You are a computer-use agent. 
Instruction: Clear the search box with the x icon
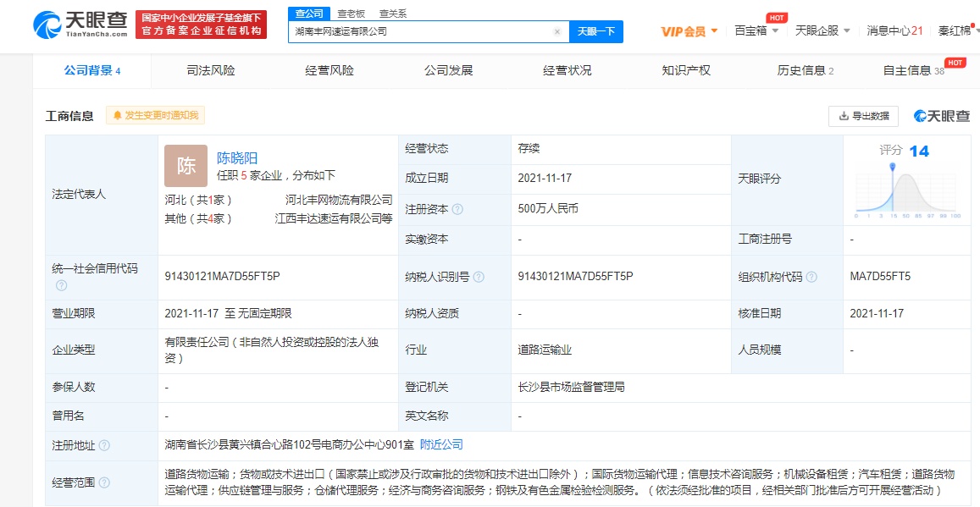pyautogui.click(x=556, y=31)
